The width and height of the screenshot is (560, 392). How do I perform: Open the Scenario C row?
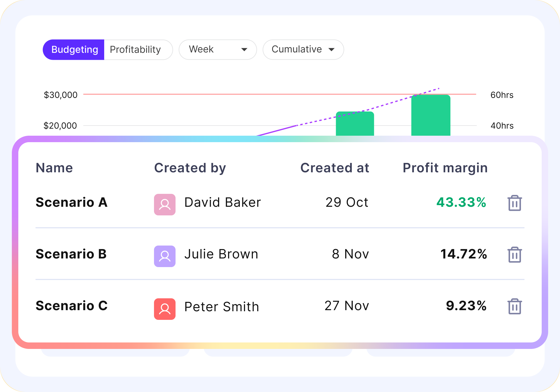(72, 306)
